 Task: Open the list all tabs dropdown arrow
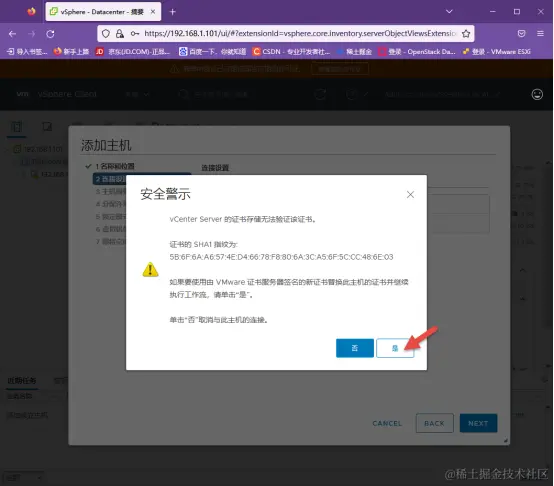pos(449,12)
